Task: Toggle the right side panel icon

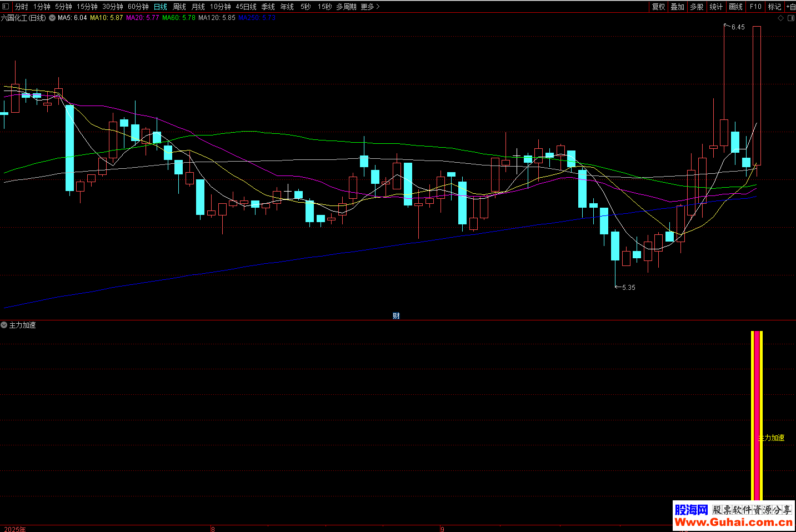Action: [x=790, y=18]
